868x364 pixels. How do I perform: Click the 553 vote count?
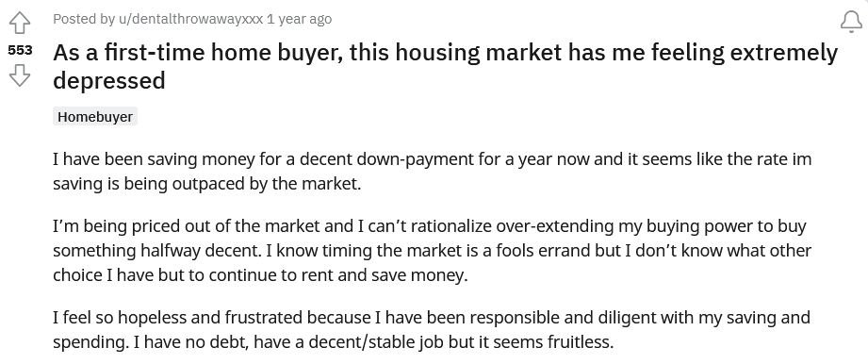click(x=20, y=50)
